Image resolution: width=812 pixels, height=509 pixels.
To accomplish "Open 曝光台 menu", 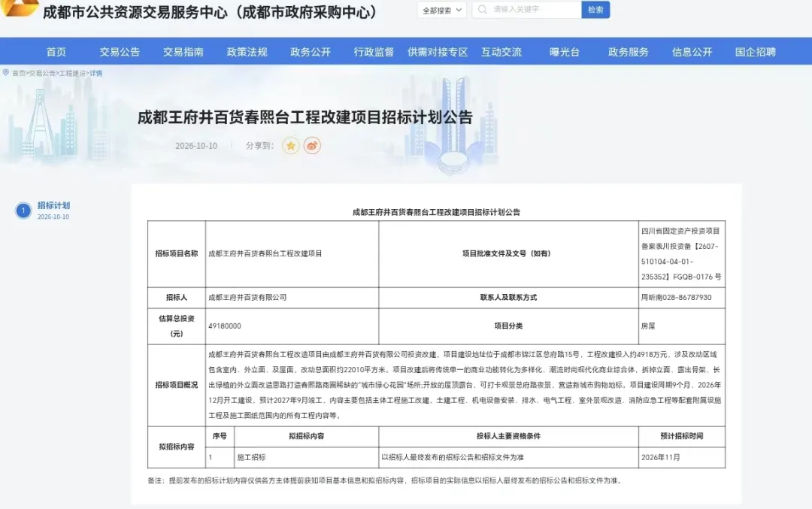I will click(565, 52).
